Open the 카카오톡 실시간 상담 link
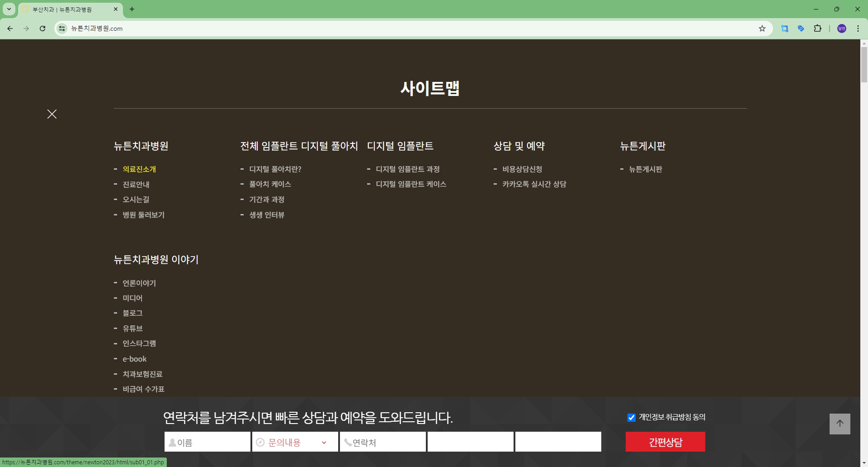The image size is (868, 467). 534,184
